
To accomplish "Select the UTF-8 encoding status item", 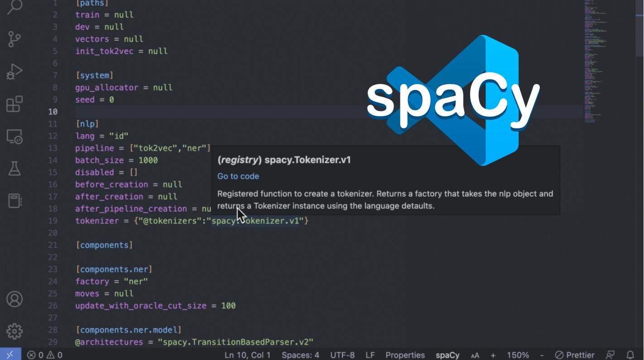I will click(342, 355).
